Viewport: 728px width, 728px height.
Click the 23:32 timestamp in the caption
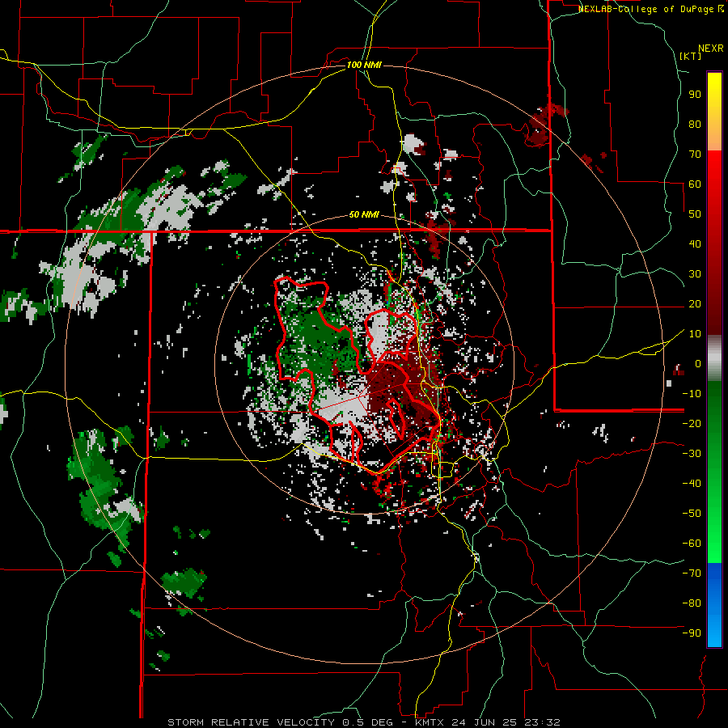[542, 722]
